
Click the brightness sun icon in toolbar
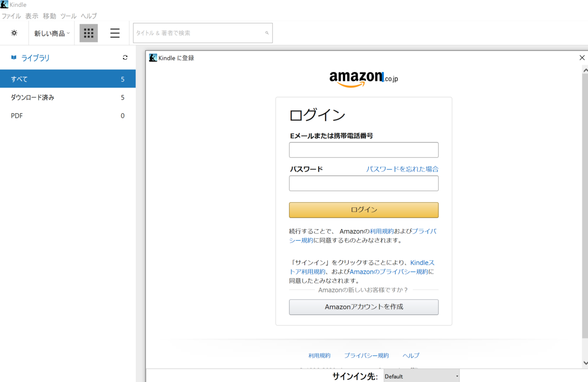point(14,33)
